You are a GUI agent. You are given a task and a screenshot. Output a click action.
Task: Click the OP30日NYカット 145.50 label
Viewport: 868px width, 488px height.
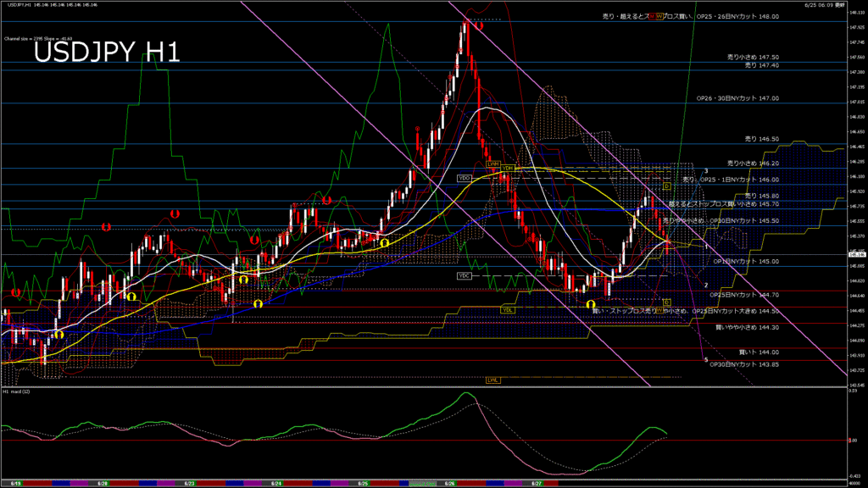tap(744, 221)
